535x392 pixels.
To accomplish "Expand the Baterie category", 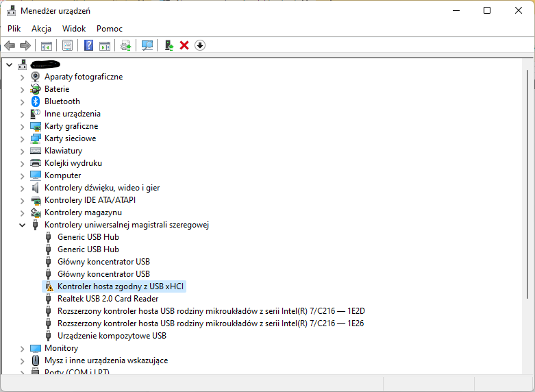I will coord(23,90).
